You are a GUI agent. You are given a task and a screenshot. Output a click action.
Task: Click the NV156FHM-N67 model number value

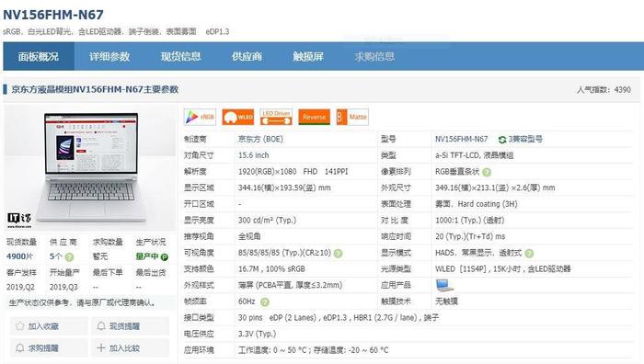pyautogui.click(x=462, y=139)
